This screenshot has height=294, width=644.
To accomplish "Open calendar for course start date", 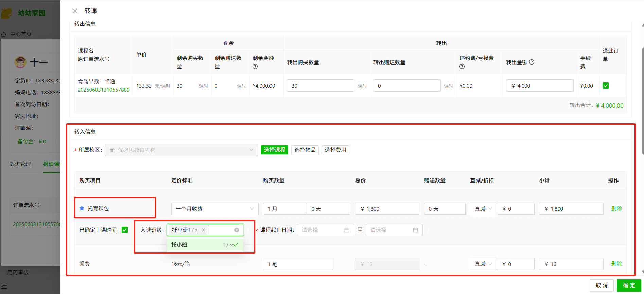I will tap(346, 230).
